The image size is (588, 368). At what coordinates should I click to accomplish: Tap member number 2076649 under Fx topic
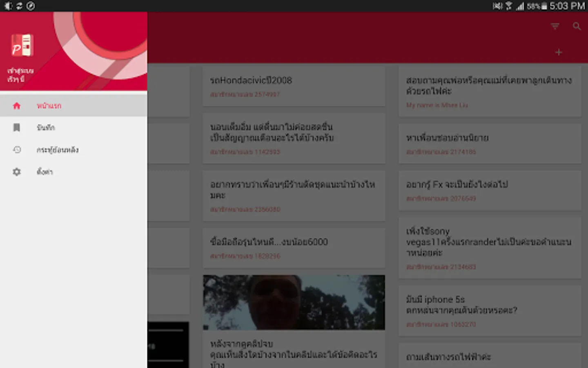(x=441, y=198)
